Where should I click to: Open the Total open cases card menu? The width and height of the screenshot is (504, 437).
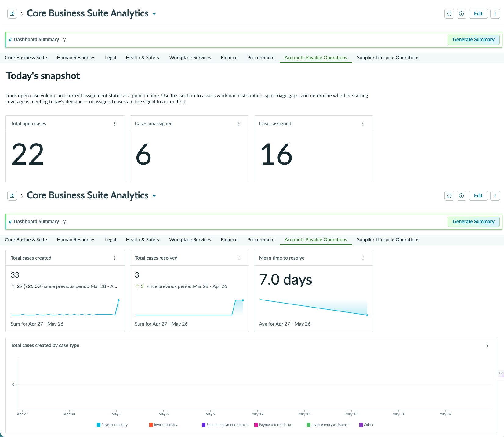point(115,124)
